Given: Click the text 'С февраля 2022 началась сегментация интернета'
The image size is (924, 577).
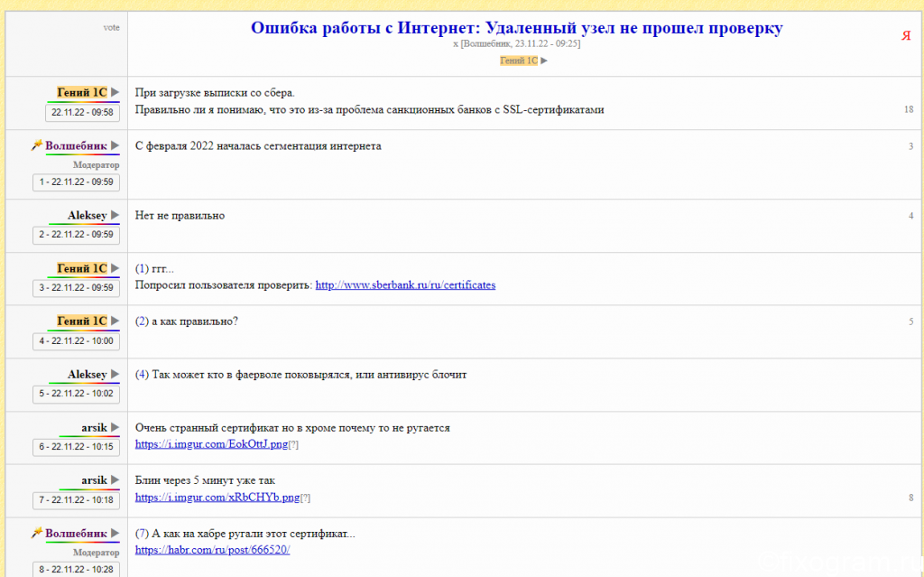Looking at the screenshot, I should [x=258, y=145].
